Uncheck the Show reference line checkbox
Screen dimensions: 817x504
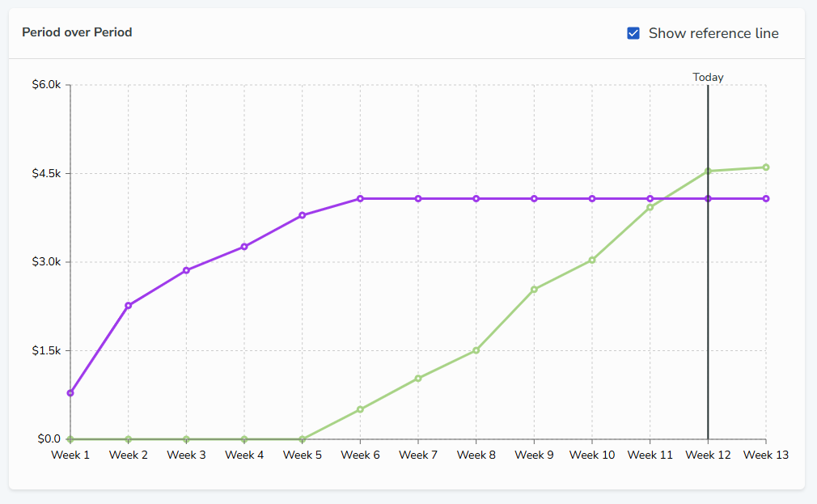coord(633,33)
